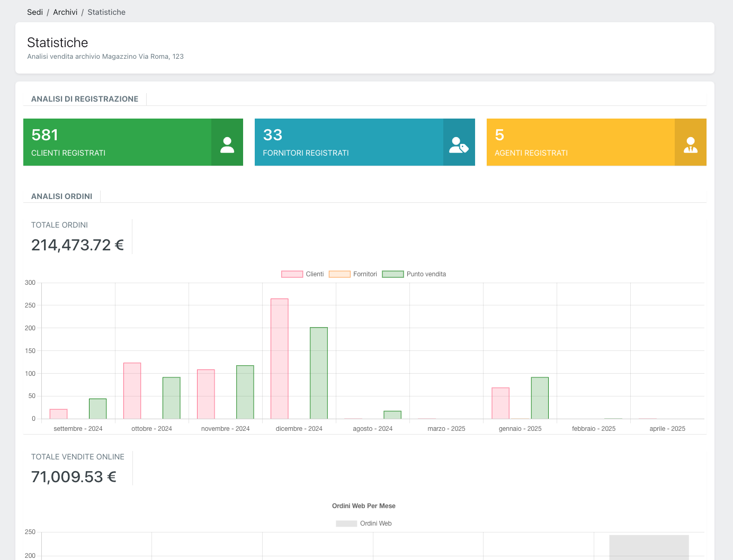Click the Statistiche breadcrumb item
Viewport: 733px width, 560px height.
pyautogui.click(x=106, y=12)
